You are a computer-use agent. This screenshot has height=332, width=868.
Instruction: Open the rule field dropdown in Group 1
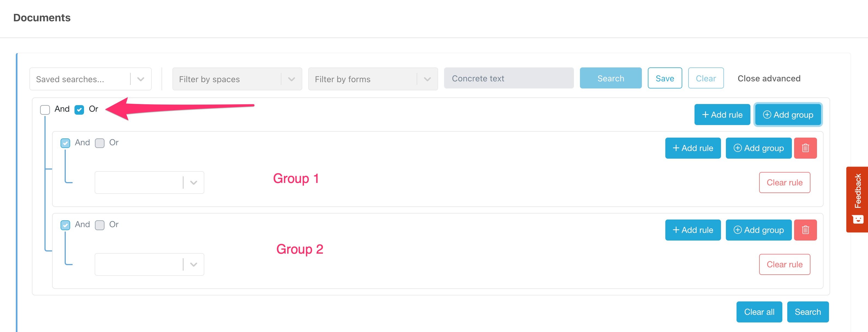149,183
